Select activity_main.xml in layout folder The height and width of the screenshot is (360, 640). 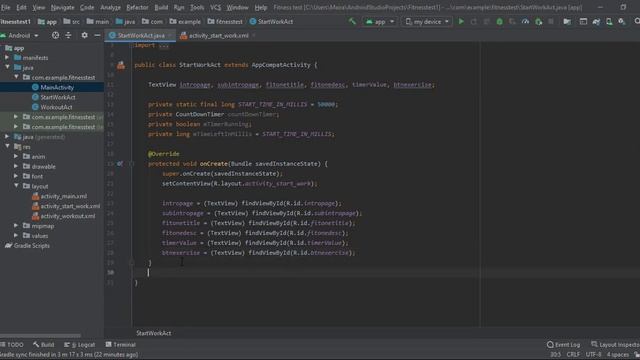(64, 196)
